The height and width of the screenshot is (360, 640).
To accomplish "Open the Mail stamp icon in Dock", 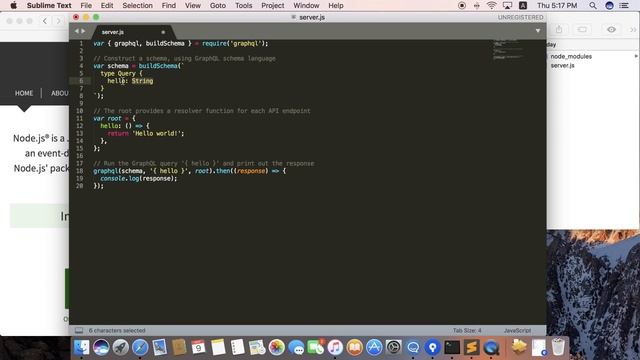I will point(160,347).
